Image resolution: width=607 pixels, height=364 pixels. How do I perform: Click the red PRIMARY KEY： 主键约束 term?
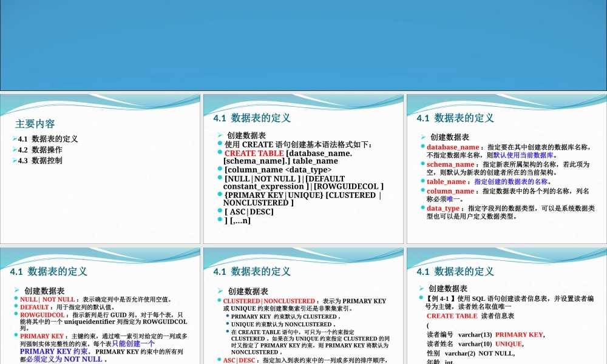(x=44, y=336)
